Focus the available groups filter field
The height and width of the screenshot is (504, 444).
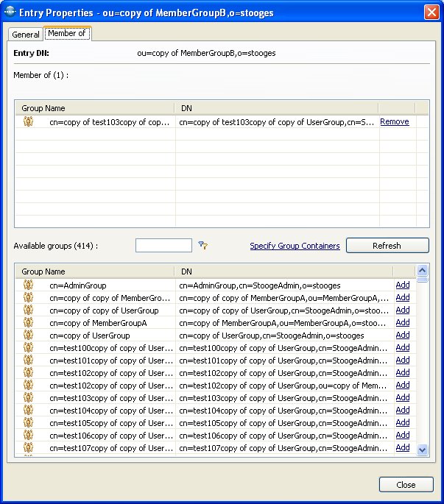[x=163, y=246]
